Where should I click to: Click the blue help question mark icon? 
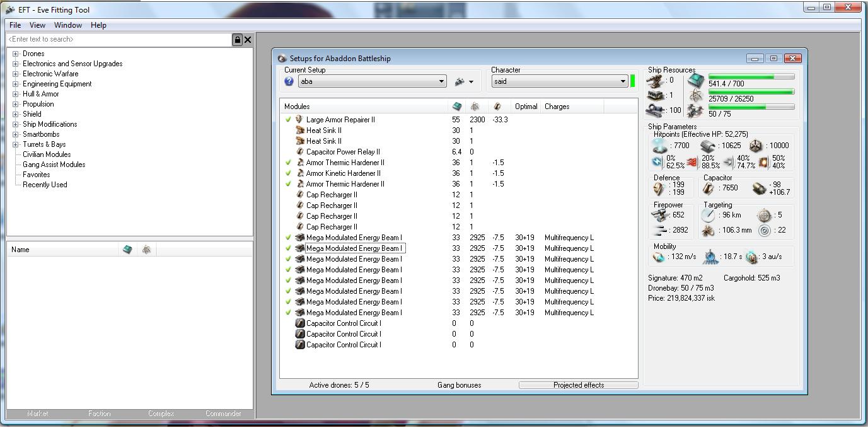[x=289, y=81]
